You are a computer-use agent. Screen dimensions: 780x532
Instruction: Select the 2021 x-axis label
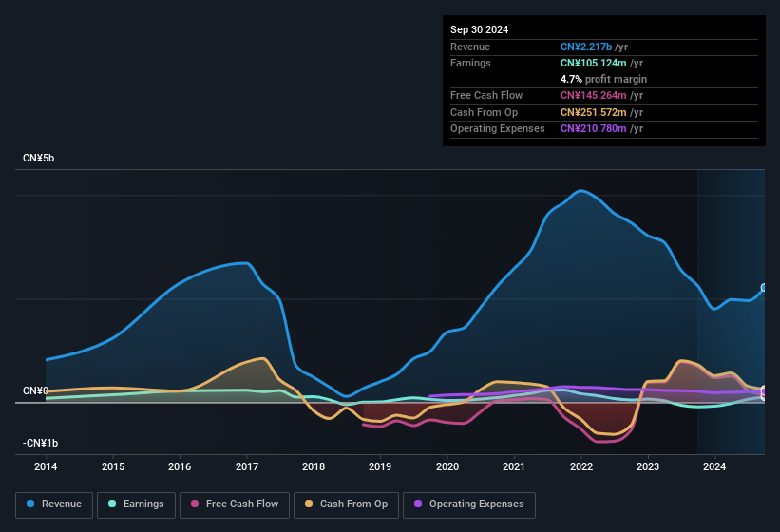pos(514,466)
